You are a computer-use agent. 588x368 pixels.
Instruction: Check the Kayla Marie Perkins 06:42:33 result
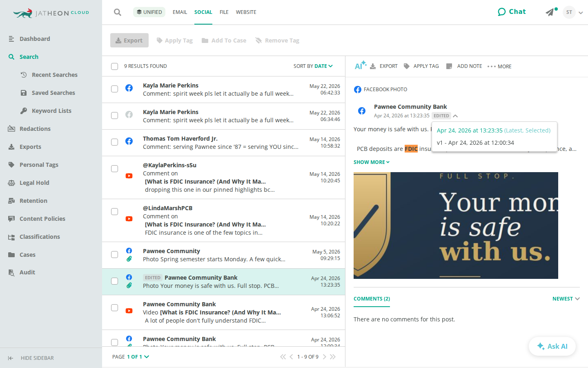coord(115,89)
